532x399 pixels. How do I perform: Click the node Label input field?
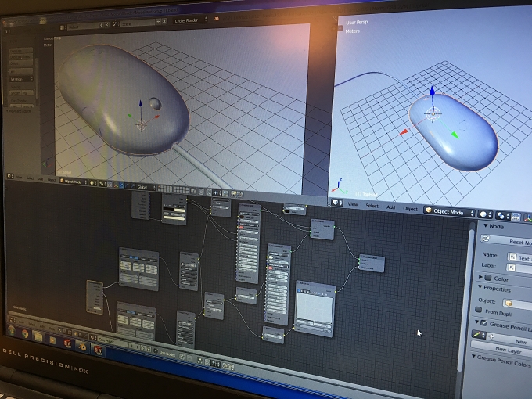[x=519, y=268]
